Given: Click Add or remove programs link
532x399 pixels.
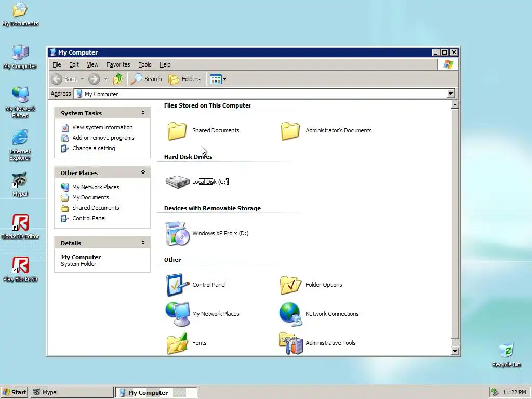Looking at the screenshot, I should point(103,138).
